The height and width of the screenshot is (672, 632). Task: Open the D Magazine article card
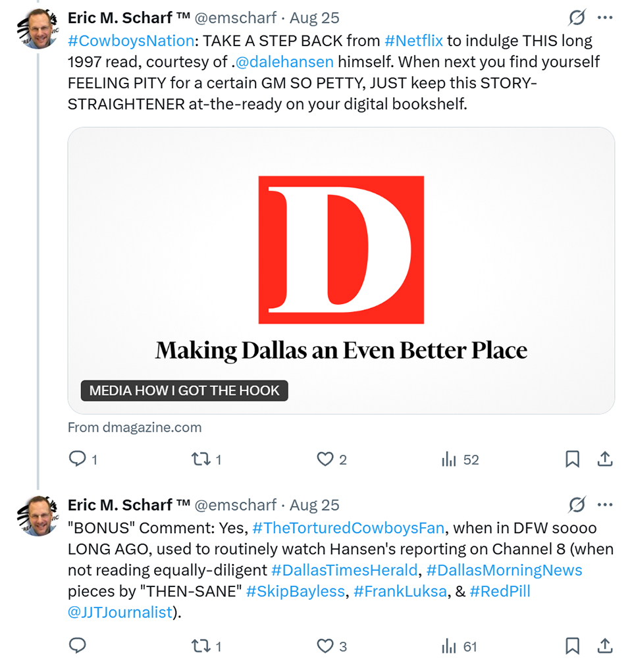341,270
